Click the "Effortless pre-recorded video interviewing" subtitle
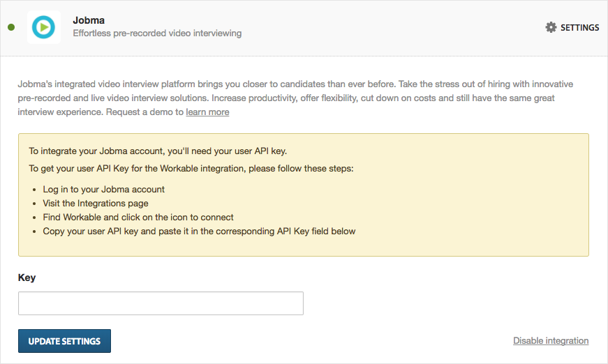 click(157, 33)
